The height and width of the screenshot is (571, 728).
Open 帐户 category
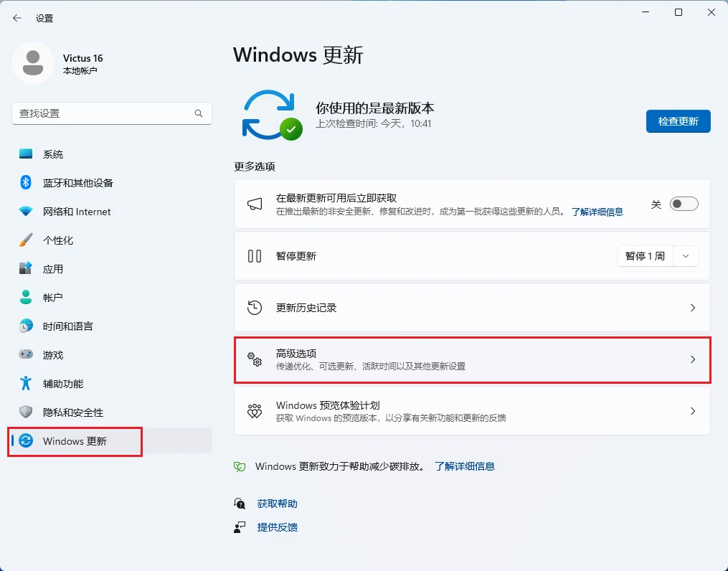tap(111, 297)
